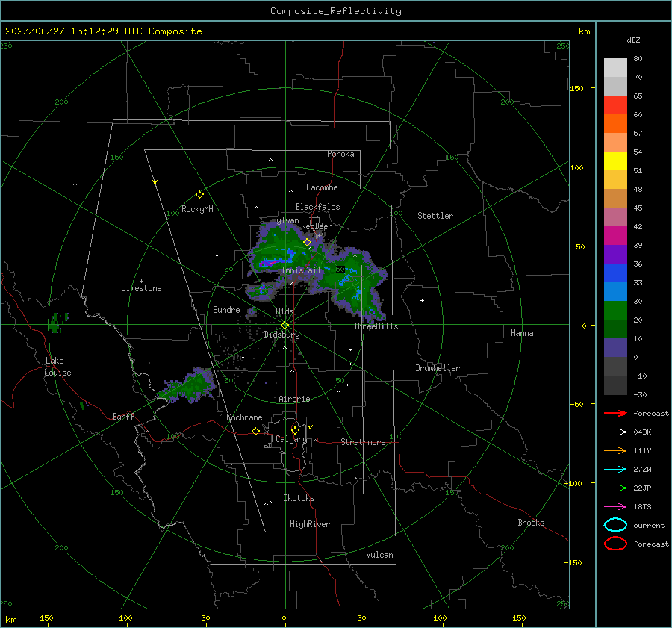The image size is (672, 628).
Task: Click the Stettler city label
Action: pos(435,216)
